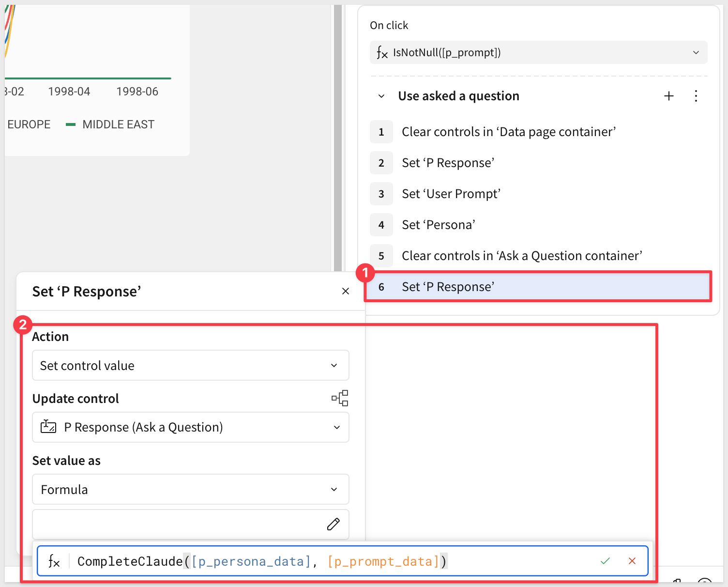728x587 pixels.
Task: Select step 1 Clear controls in 'Data page container'
Action: 508,132
